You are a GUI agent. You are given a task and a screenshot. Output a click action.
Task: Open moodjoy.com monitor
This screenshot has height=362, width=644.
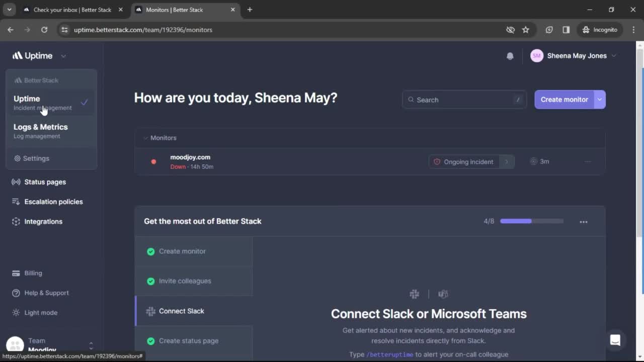(190, 157)
